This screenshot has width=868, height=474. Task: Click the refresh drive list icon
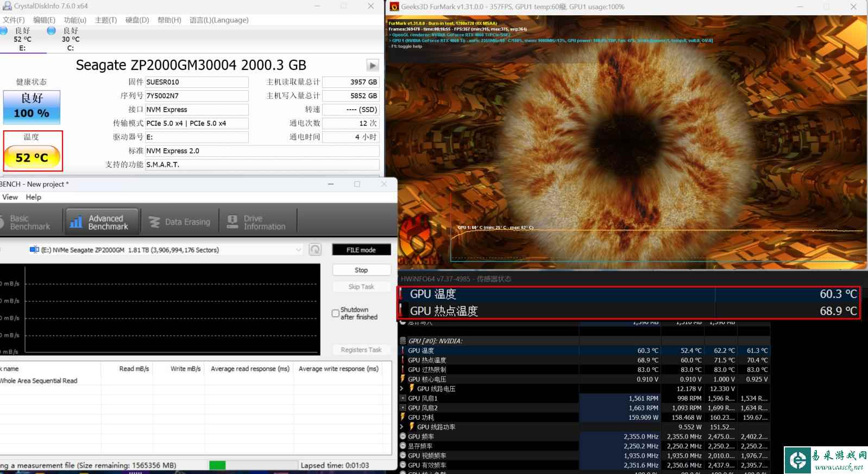[315, 250]
